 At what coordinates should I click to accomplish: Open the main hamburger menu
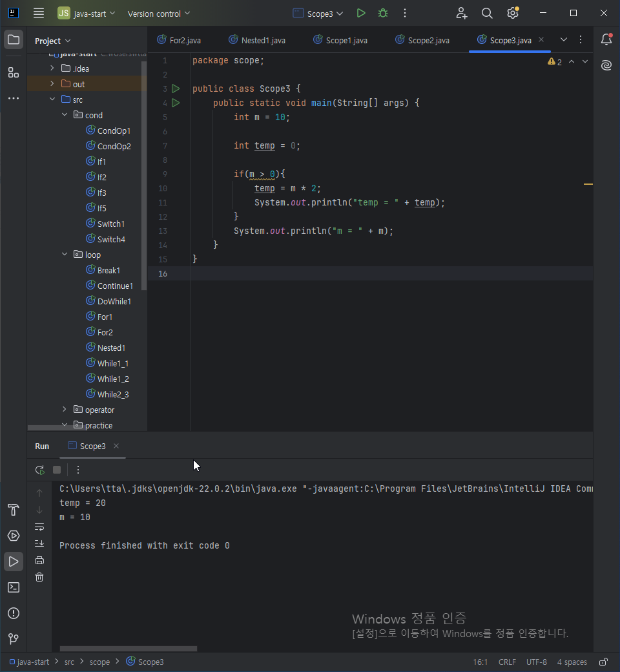39,14
